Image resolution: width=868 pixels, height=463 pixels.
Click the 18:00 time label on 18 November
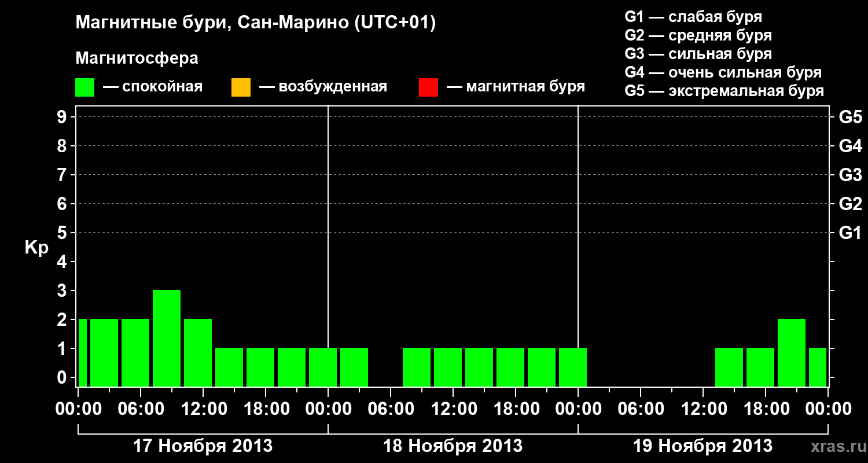[516, 409]
